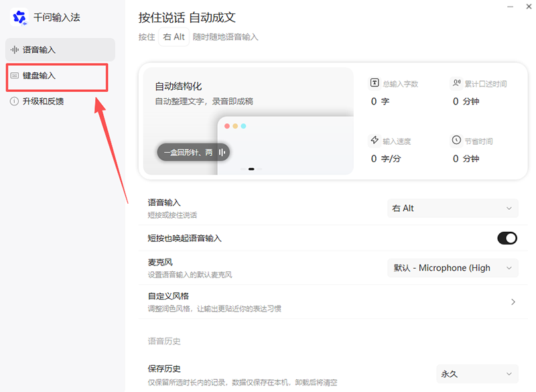
Task: Open the 麦克风 device dropdown
Action: click(x=453, y=268)
